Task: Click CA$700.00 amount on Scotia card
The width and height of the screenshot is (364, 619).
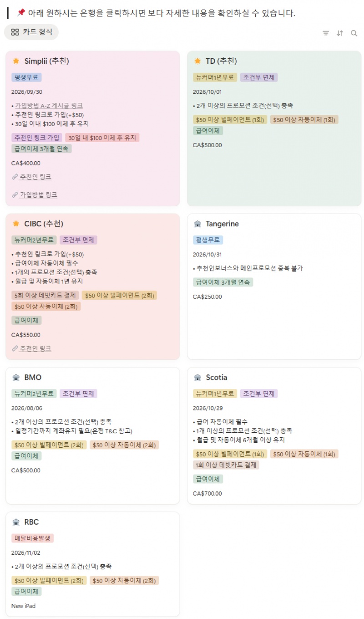Action: (x=207, y=493)
